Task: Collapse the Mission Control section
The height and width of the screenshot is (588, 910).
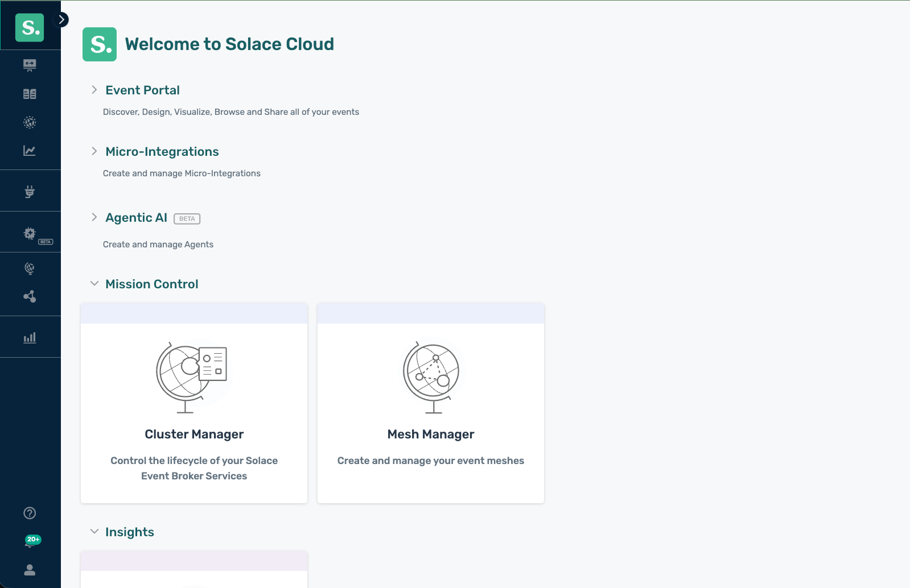Action: [x=94, y=284]
